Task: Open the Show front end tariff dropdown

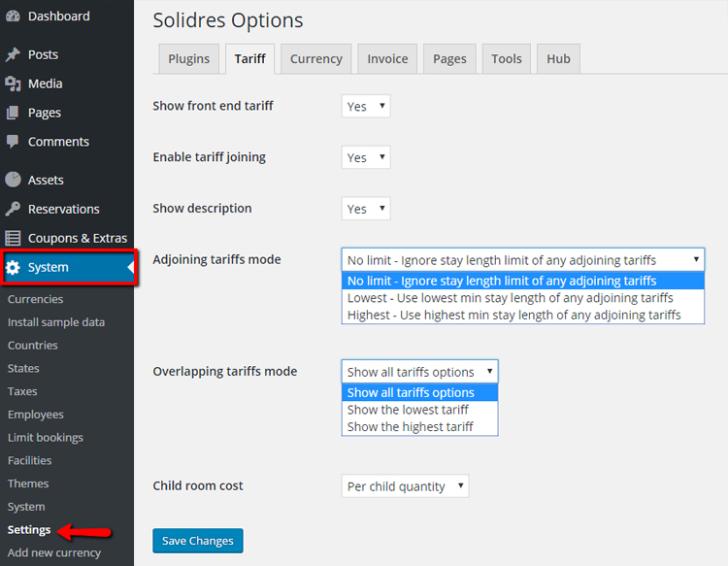Action: pyautogui.click(x=366, y=107)
